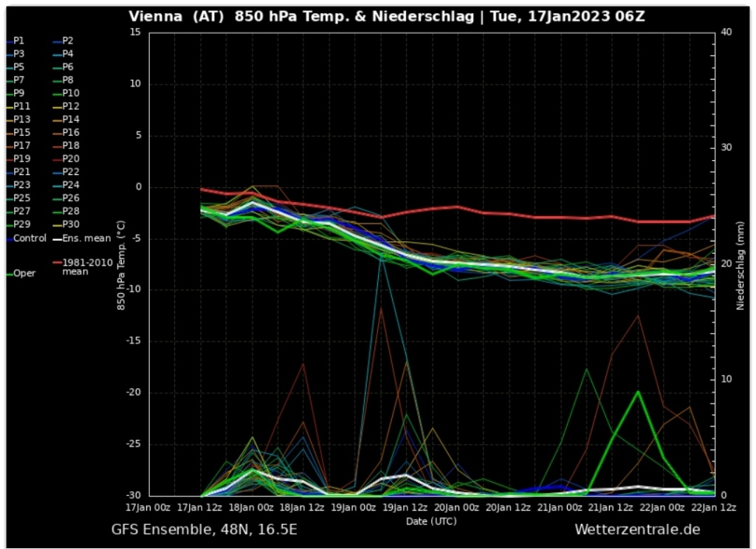The width and height of the screenshot is (756, 549).
Task: Click the Control legend entry
Action: point(29,238)
